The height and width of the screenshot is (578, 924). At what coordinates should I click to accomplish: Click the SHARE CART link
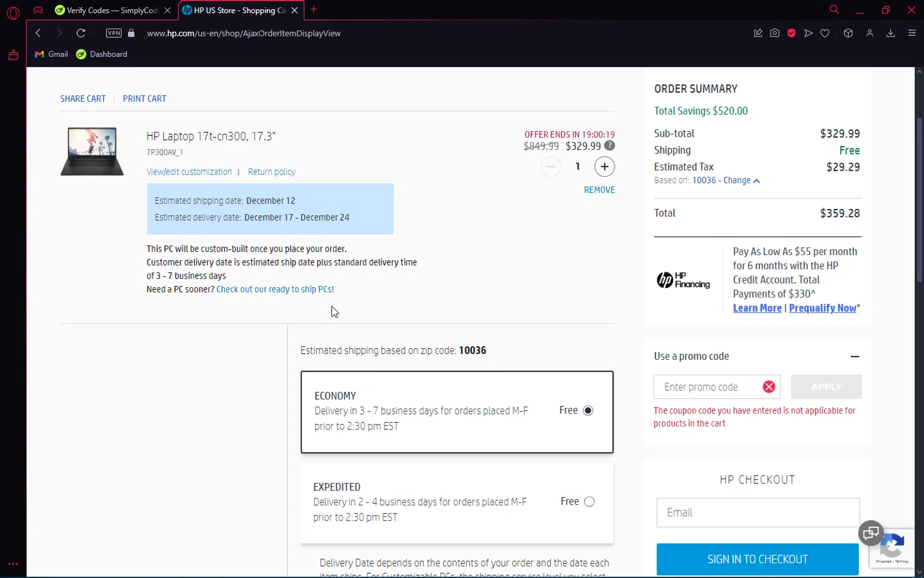point(83,99)
